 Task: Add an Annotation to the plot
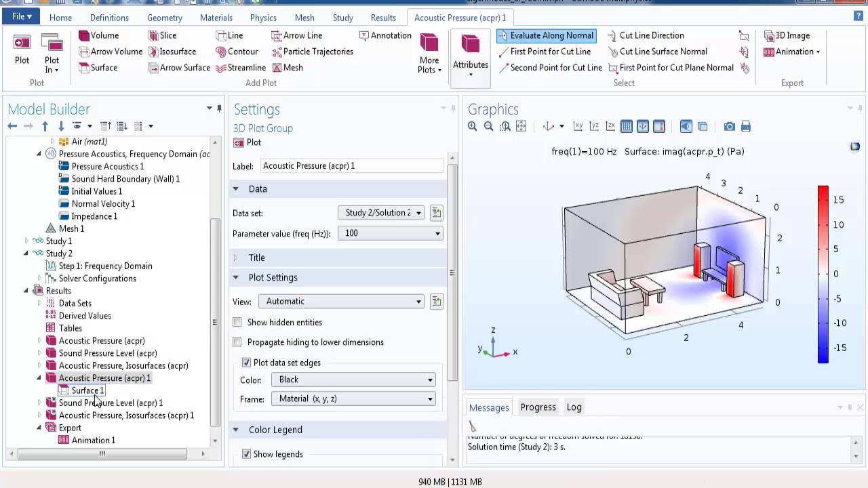(385, 35)
